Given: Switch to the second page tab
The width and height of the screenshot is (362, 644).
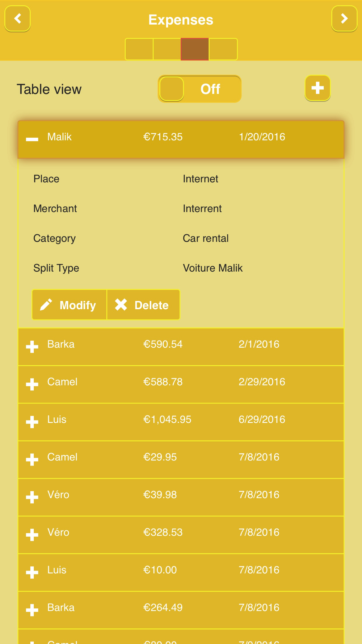Looking at the screenshot, I should (167, 49).
